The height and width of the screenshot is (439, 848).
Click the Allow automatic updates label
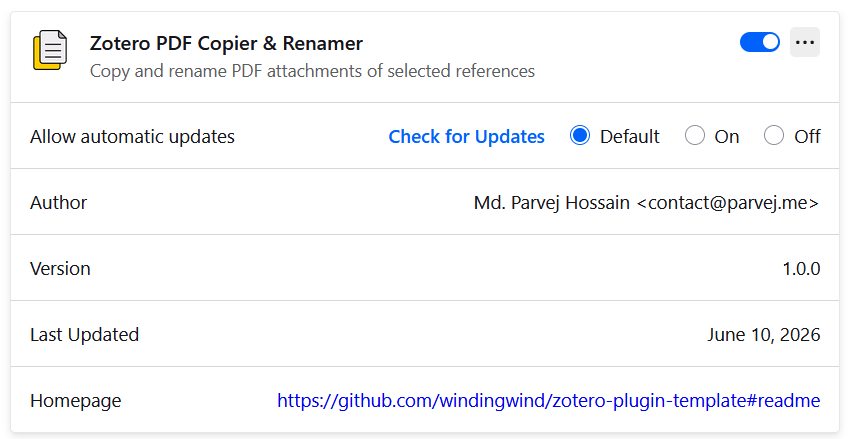[x=132, y=137]
